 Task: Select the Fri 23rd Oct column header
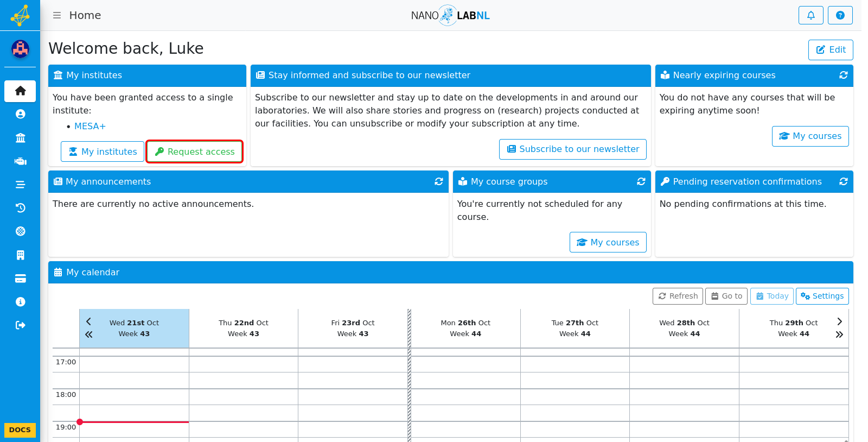[353, 328]
